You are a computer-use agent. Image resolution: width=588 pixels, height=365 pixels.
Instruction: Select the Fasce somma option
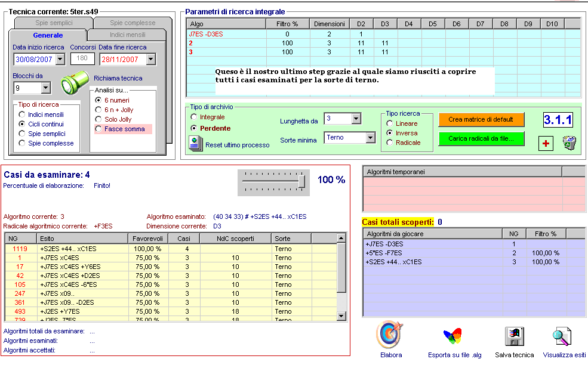[x=98, y=129]
